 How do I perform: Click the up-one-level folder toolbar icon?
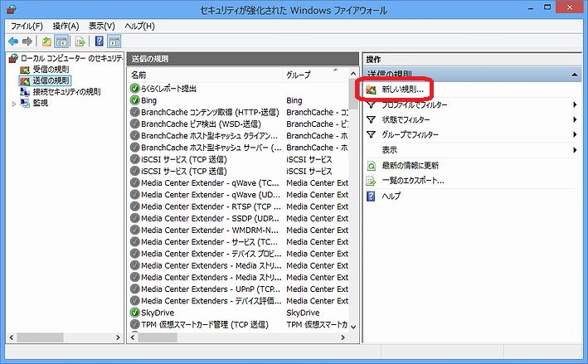46,41
